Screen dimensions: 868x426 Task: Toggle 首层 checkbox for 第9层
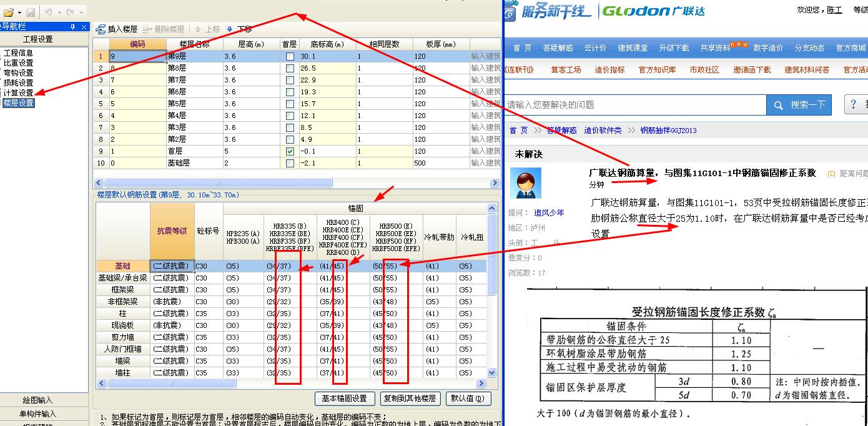pyautogui.click(x=290, y=56)
